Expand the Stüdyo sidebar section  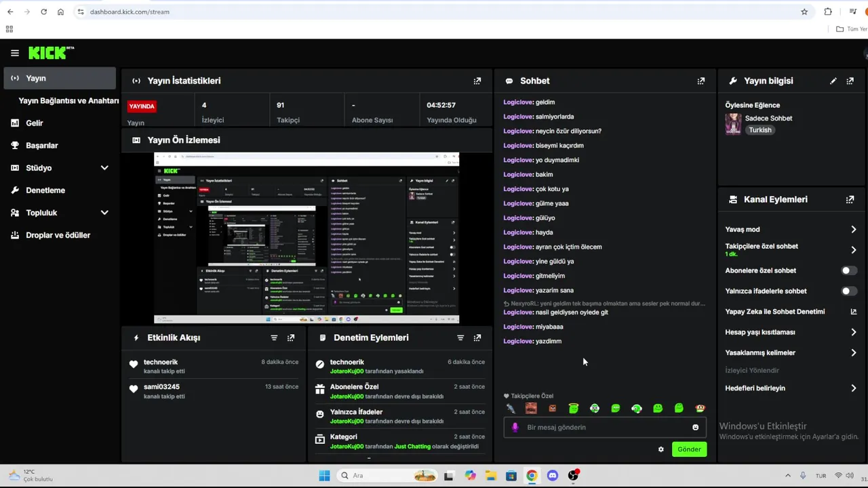104,168
